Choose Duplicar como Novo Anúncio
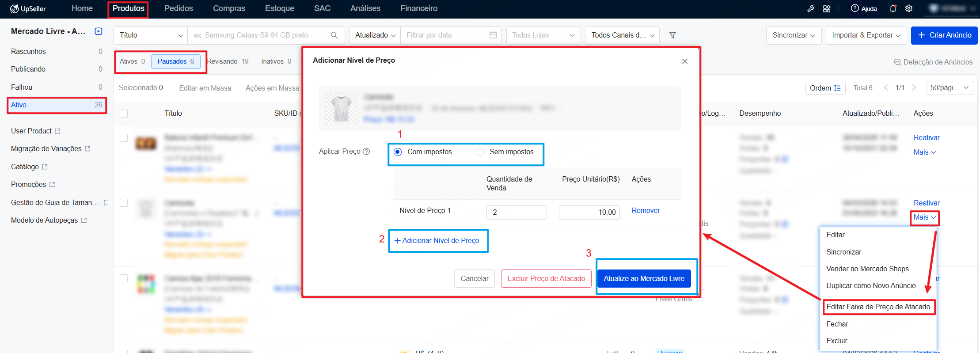Screen dimensions: 980x353 click(871, 286)
